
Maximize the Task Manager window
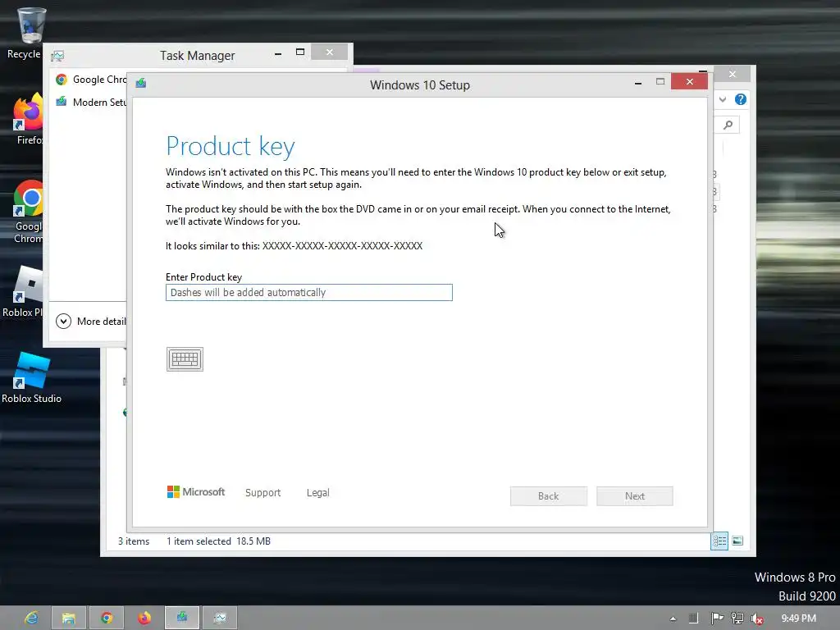[300, 52]
